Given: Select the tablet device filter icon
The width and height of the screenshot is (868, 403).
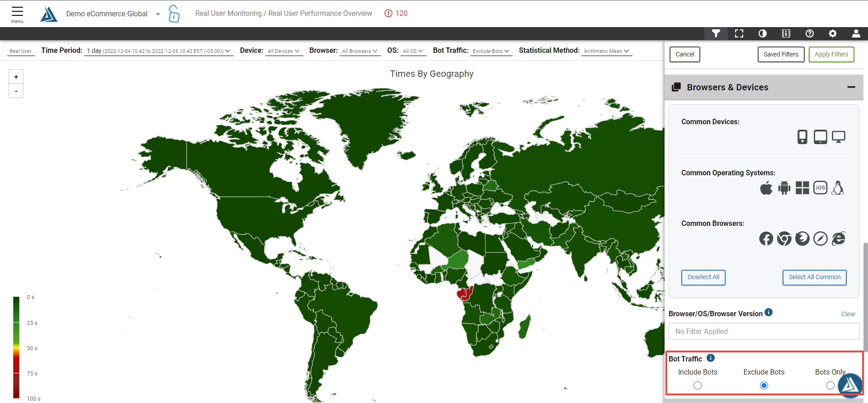Looking at the screenshot, I should pos(821,137).
